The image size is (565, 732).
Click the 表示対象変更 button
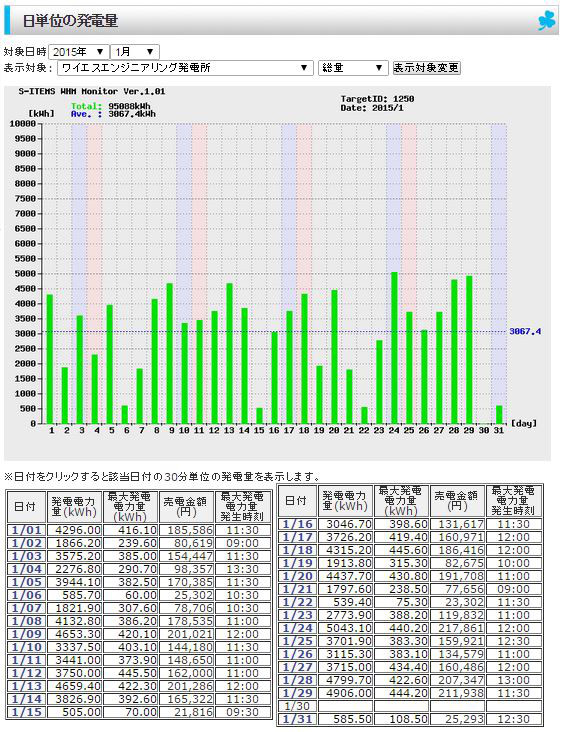point(426,68)
